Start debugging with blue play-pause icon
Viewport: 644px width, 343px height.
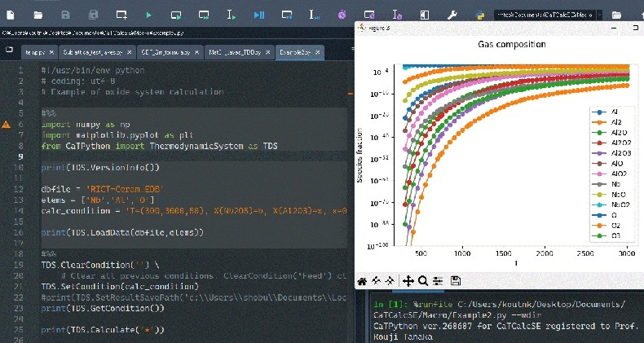pyautogui.click(x=259, y=15)
